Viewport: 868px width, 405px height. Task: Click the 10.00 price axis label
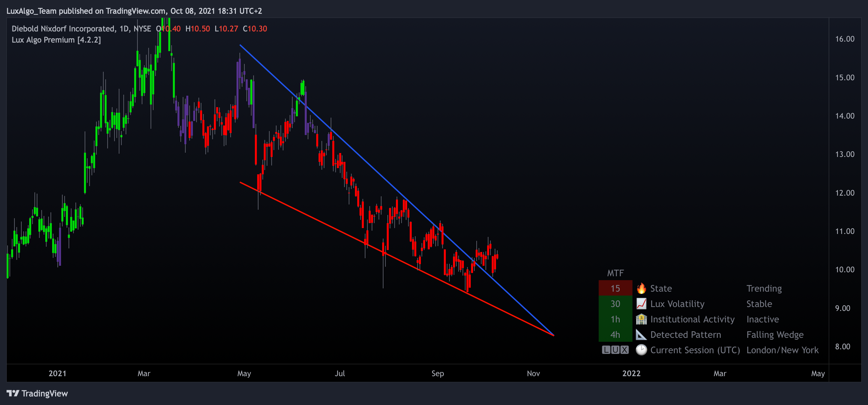click(844, 270)
